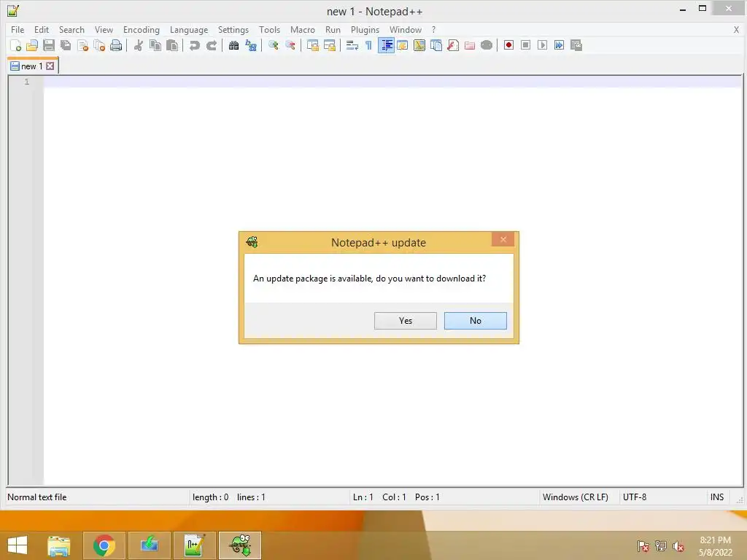Click the Open file toolbar icon
This screenshot has width=747, height=560.
(32, 45)
